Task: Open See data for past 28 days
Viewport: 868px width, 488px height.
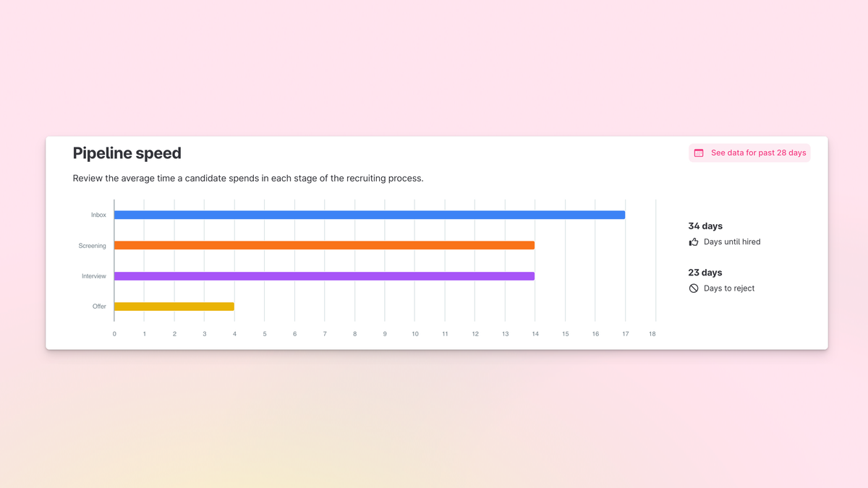Action: coord(749,153)
